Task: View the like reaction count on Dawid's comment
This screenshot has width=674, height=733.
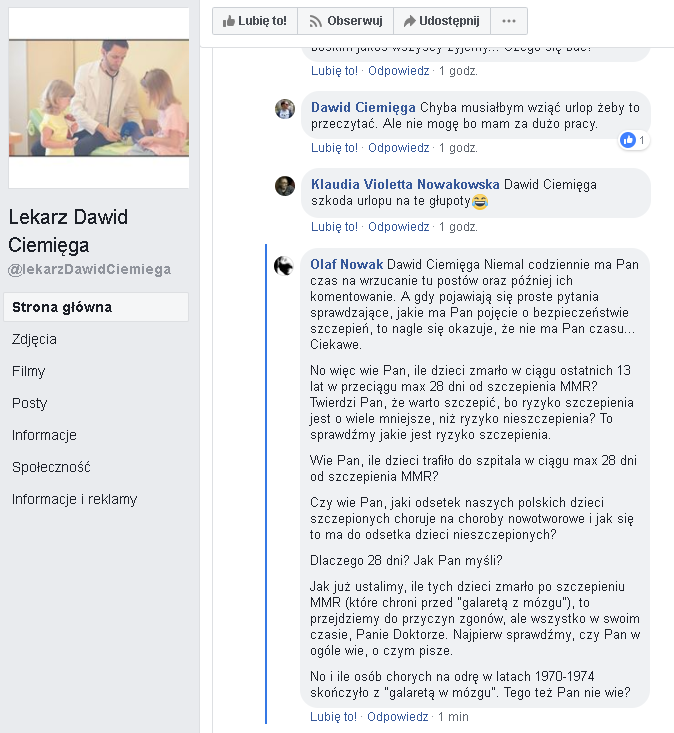Action: (634, 140)
